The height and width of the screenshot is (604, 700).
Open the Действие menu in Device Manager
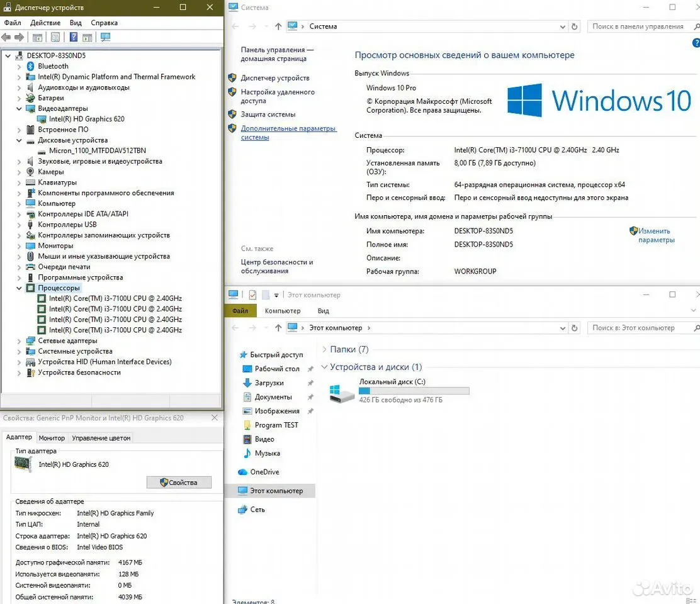tap(45, 23)
